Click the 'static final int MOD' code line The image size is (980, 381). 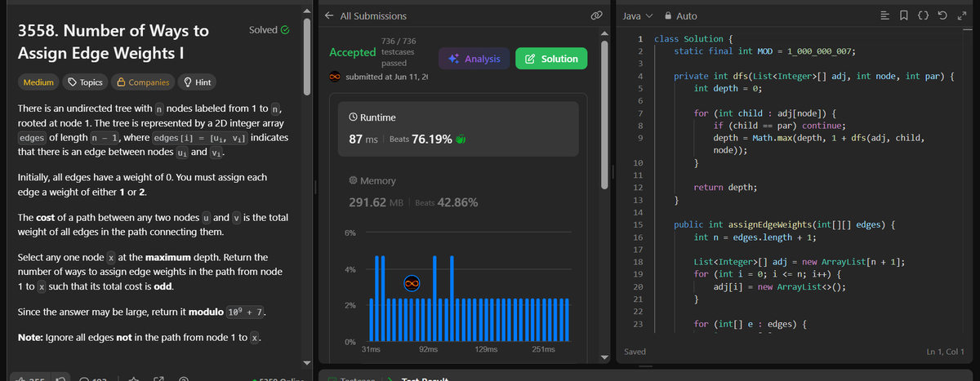(764, 51)
